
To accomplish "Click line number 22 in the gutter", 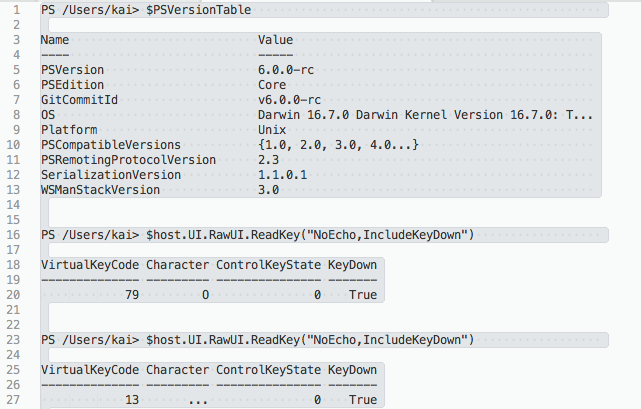I will pyautogui.click(x=13, y=325).
